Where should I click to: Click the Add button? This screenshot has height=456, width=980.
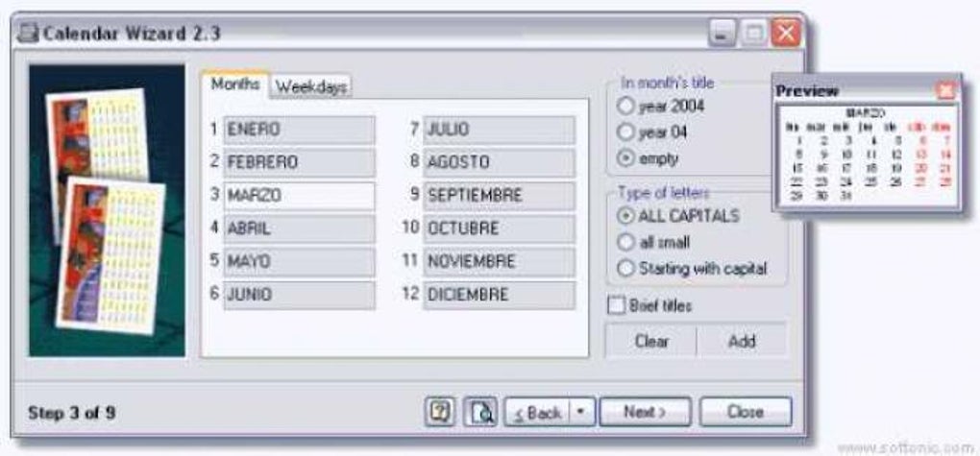742,341
